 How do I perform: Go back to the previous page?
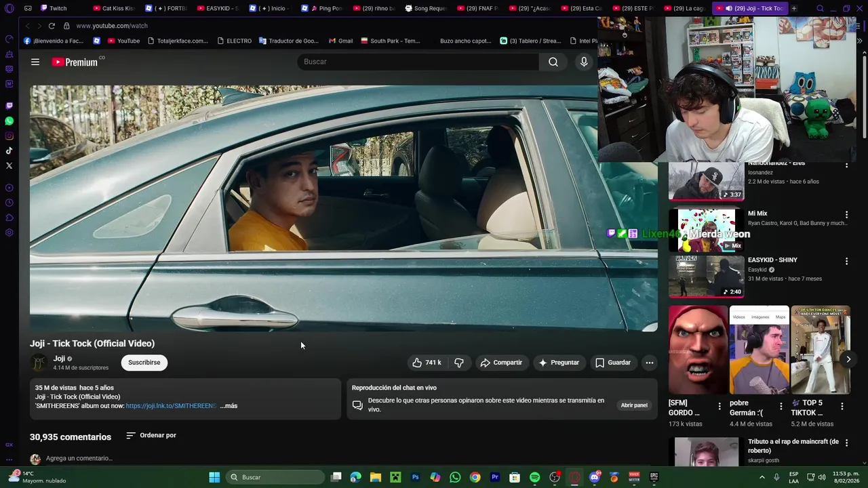click(27, 26)
